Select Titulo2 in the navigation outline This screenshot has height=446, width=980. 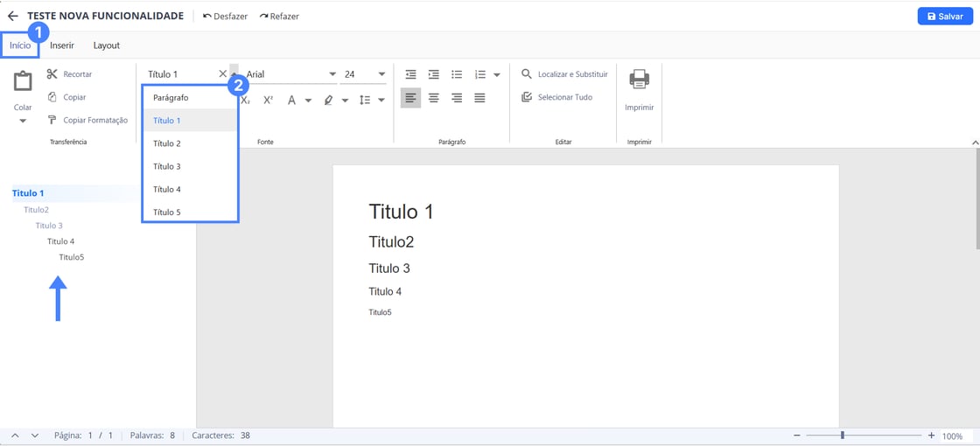tap(36, 210)
